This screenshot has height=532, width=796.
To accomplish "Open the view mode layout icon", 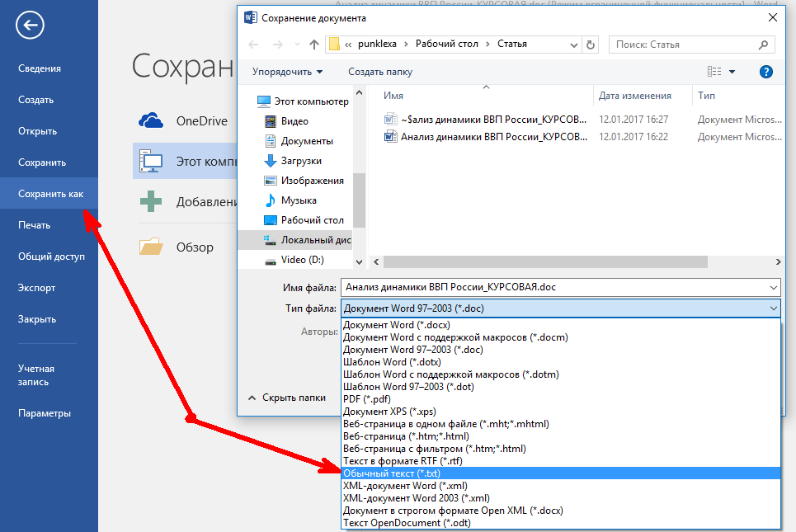I will click(715, 72).
